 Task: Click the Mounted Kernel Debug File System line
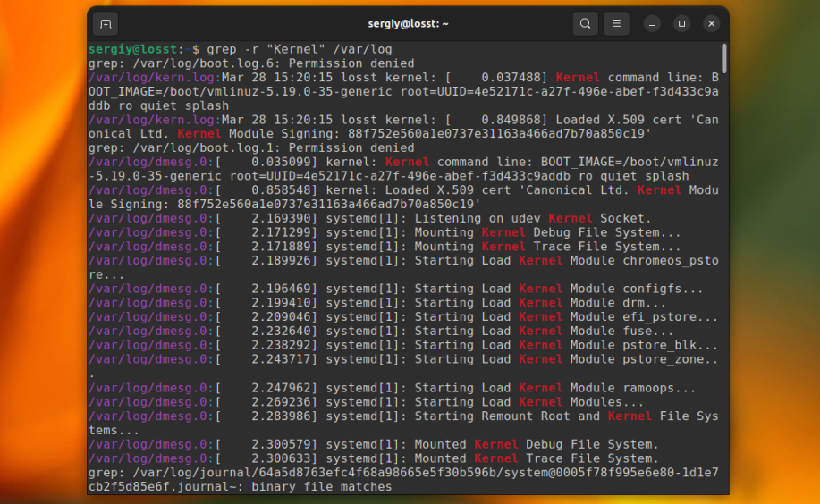(537, 445)
